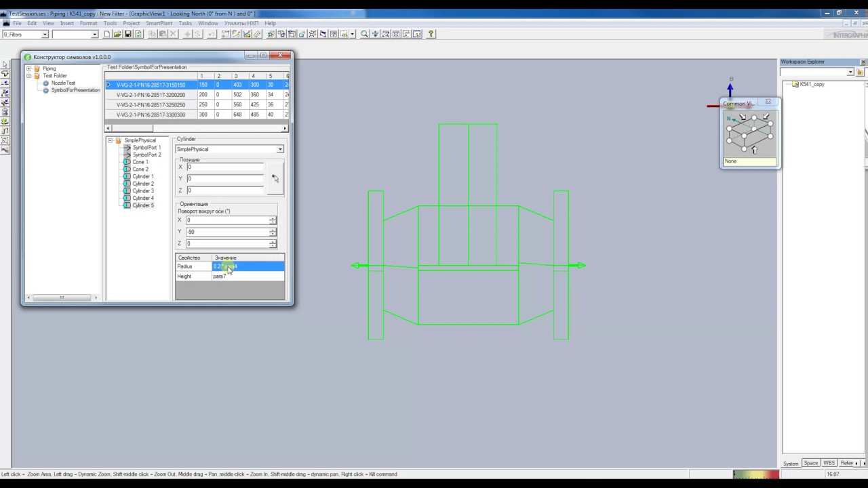Click the magnifier Zoom tool icon
Viewport: 868px width, 488px height.
point(364,34)
